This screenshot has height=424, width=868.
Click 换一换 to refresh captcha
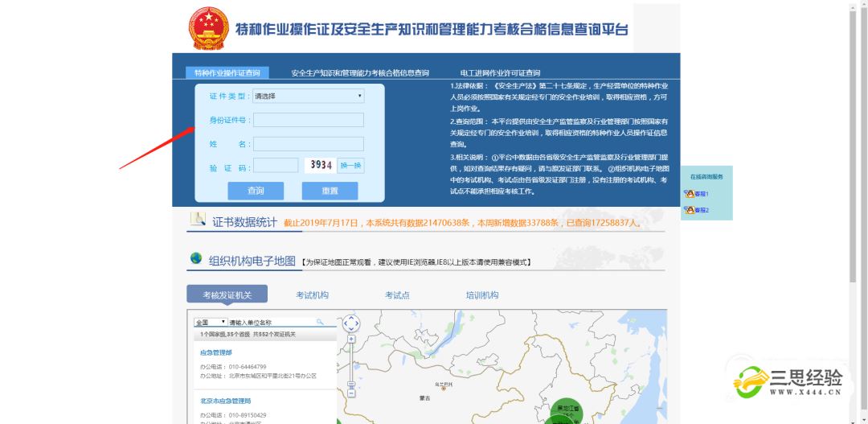[351, 165]
